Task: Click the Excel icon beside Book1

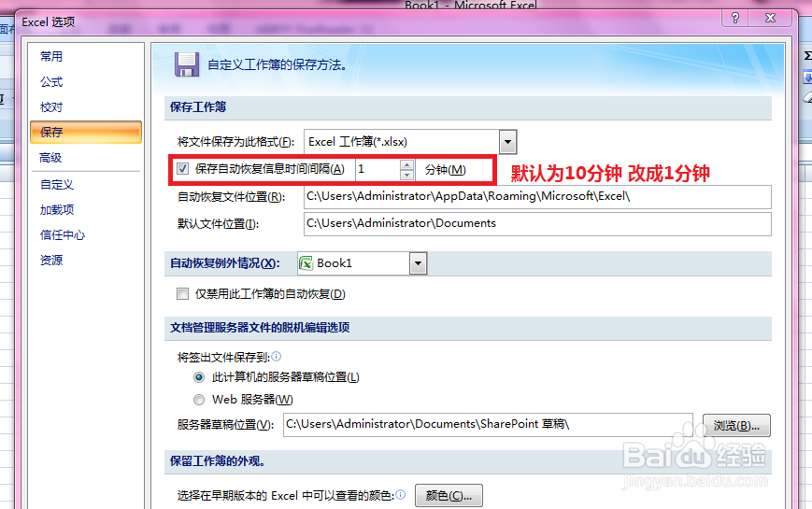Action: coord(306,263)
